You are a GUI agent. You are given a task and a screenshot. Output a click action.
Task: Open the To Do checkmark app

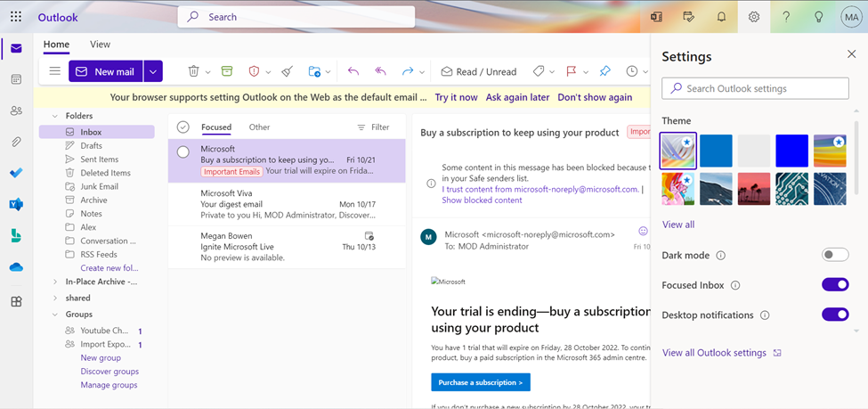pyautogui.click(x=16, y=173)
